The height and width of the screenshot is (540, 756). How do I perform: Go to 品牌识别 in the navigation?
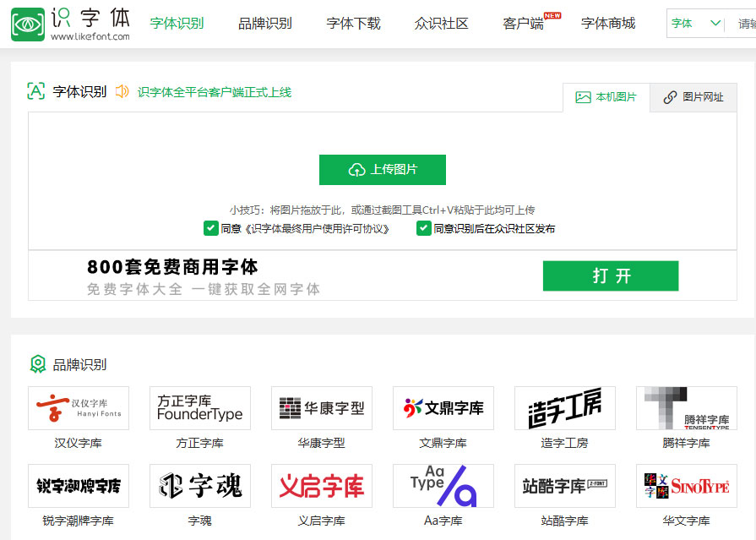click(265, 23)
